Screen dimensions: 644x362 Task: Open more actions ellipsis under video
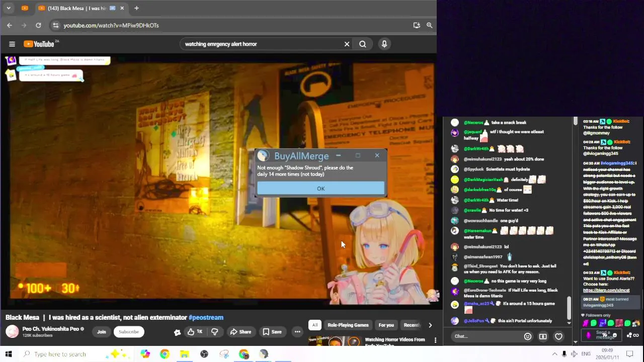[297, 332]
